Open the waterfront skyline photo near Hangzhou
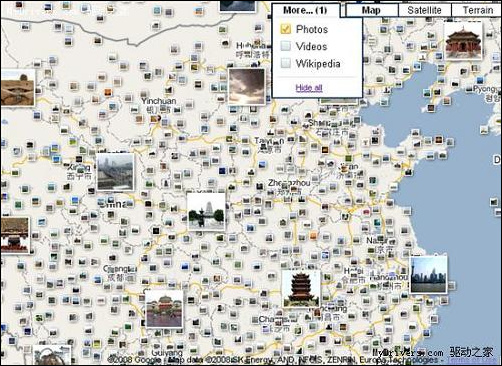The image size is (502, 366). coord(428,275)
